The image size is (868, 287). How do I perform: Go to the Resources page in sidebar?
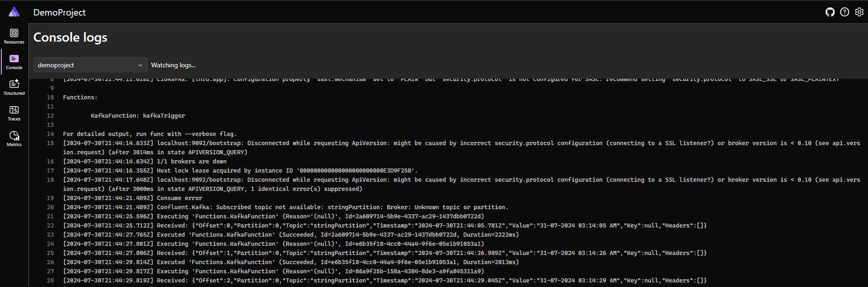tap(14, 36)
